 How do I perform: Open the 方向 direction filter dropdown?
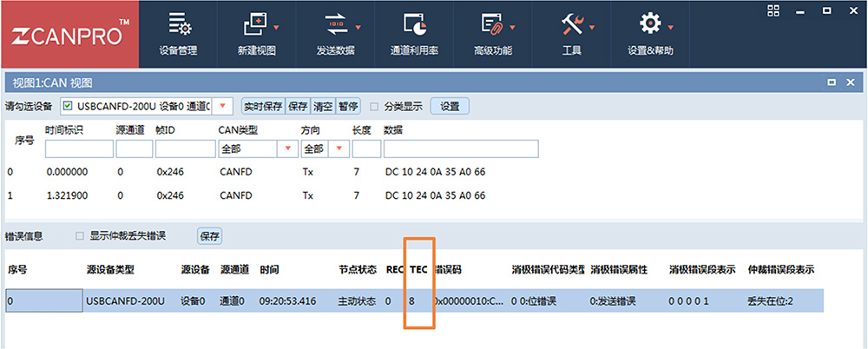[x=339, y=149]
